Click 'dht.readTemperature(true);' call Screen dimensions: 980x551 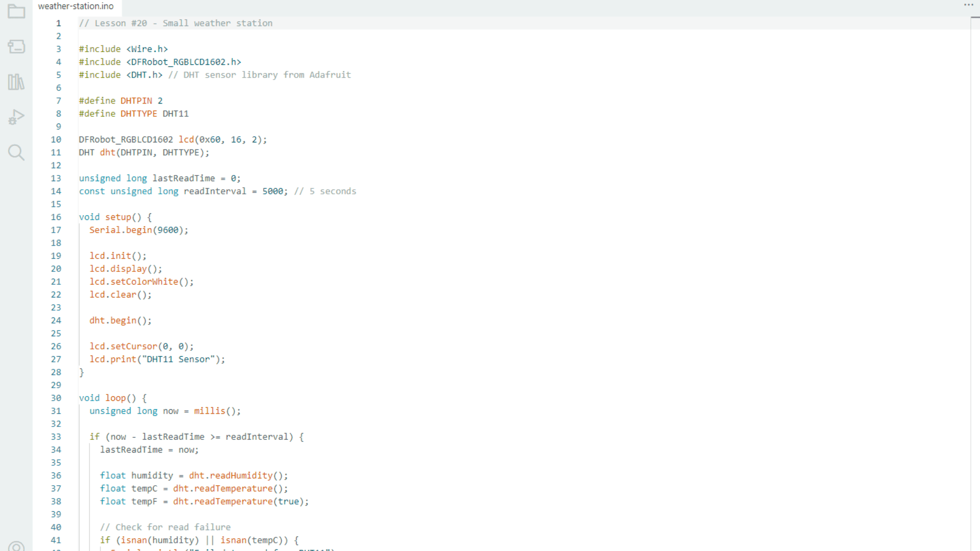[x=241, y=502]
